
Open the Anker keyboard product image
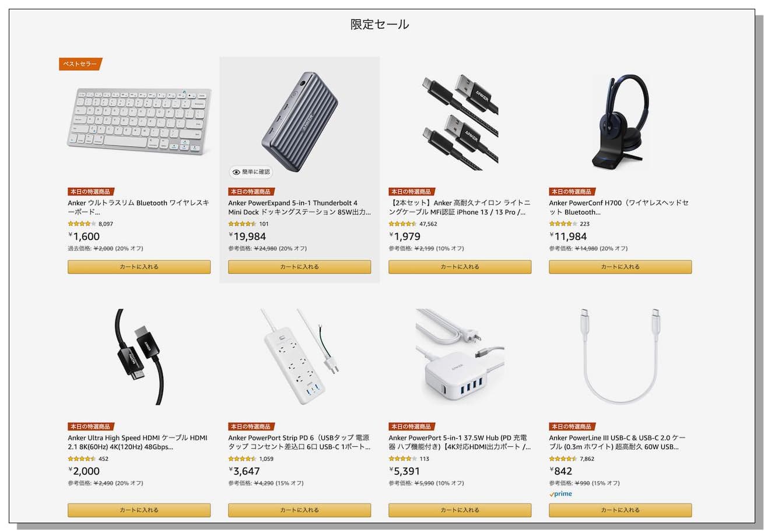(139, 121)
